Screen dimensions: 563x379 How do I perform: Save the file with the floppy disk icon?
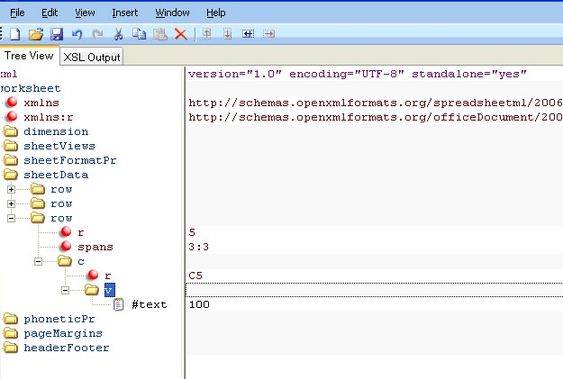click(x=56, y=34)
